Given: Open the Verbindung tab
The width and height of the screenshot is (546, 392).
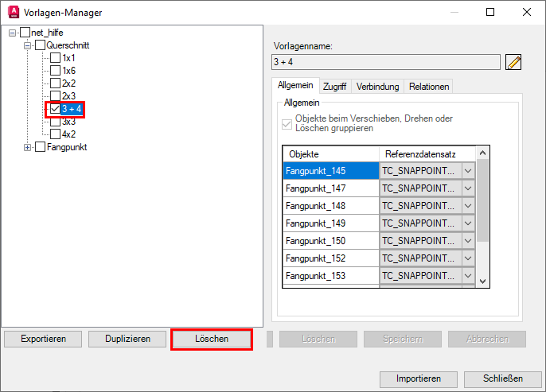Looking at the screenshot, I should [x=377, y=86].
